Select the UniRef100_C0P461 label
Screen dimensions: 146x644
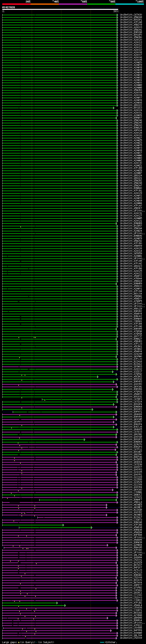click(131, 590)
